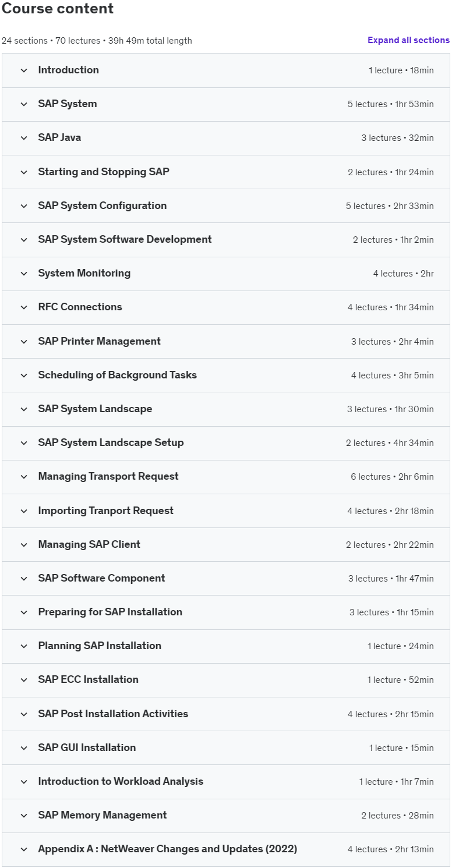Click SAP System Configuration title
The height and width of the screenshot is (868, 452).
(103, 206)
